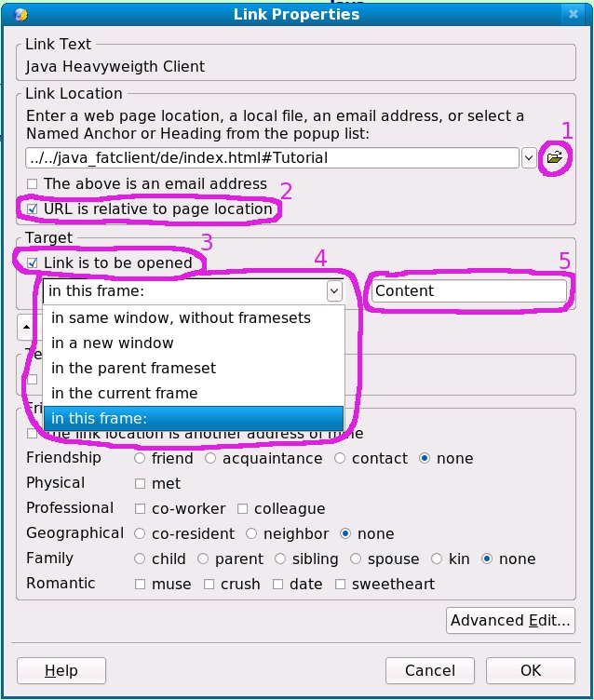Click the link location URL text field

272,157
